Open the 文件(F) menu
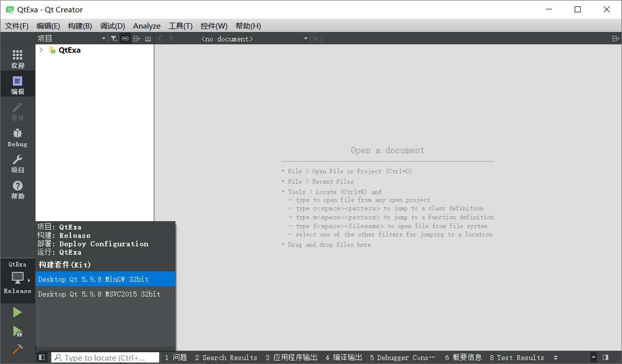 point(17,26)
